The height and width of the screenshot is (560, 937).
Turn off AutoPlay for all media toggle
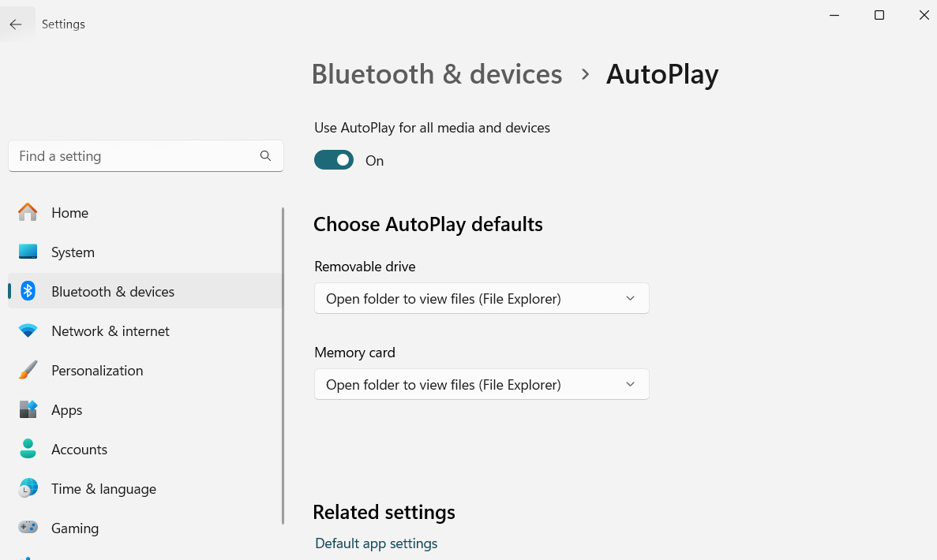(x=333, y=160)
